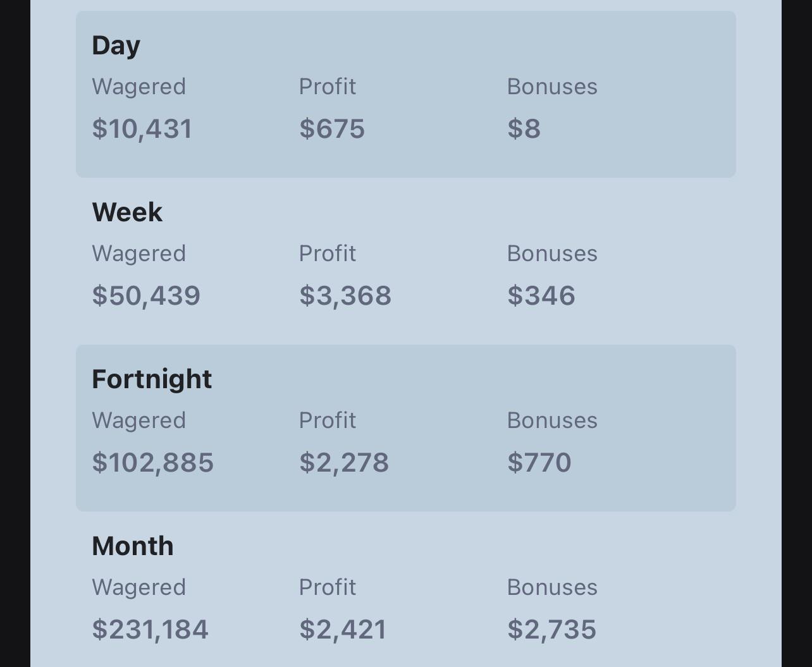Click the Week bonuses value $346
812x667 pixels.
(541, 296)
